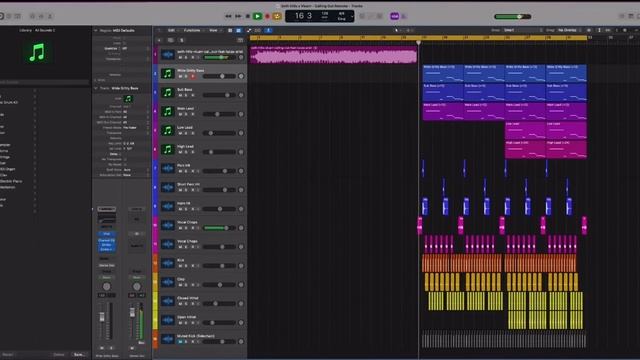Click the Low Lead track instrument icon

point(167,130)
